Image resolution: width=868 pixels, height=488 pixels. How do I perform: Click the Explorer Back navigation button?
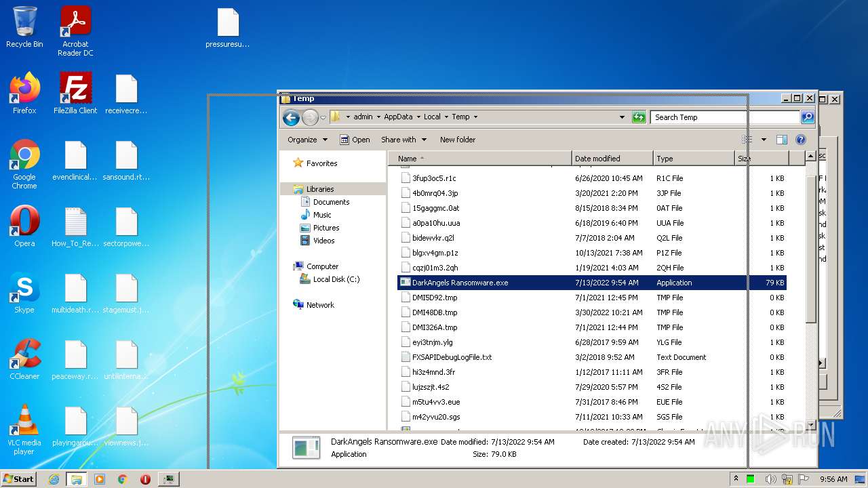(x=292, y=117)
